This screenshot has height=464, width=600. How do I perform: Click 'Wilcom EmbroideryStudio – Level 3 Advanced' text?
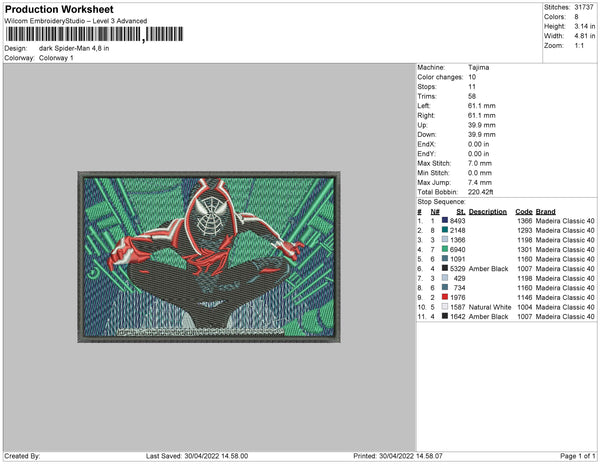[76, 21]
